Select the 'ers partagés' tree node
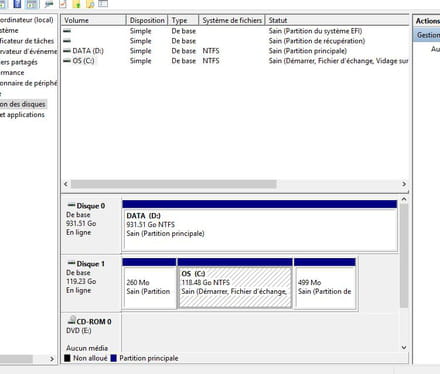Viewport: 440px width, 374px height. pyautogui.click(x=19, y=62)
